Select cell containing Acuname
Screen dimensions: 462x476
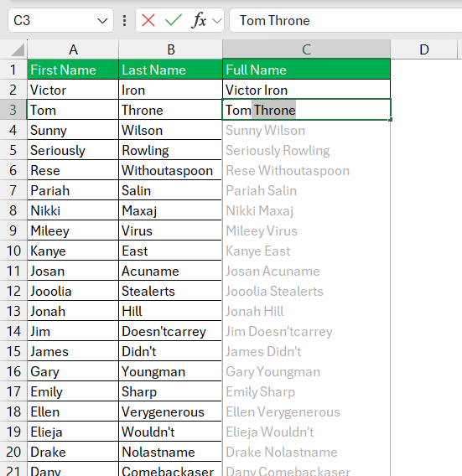click(x=170, y=271)
